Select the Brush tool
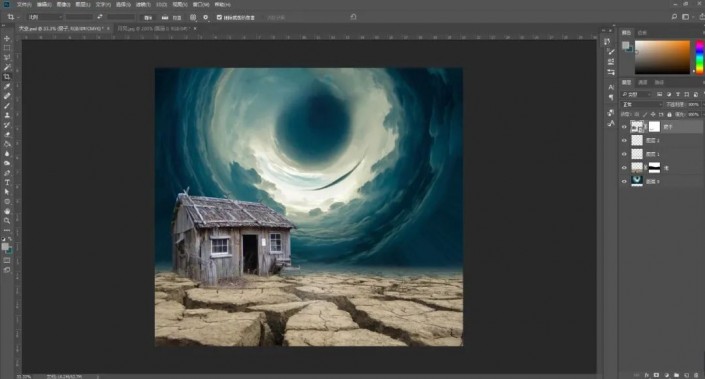The height and width of the screenshot is (379, 705). pos(7,106)
